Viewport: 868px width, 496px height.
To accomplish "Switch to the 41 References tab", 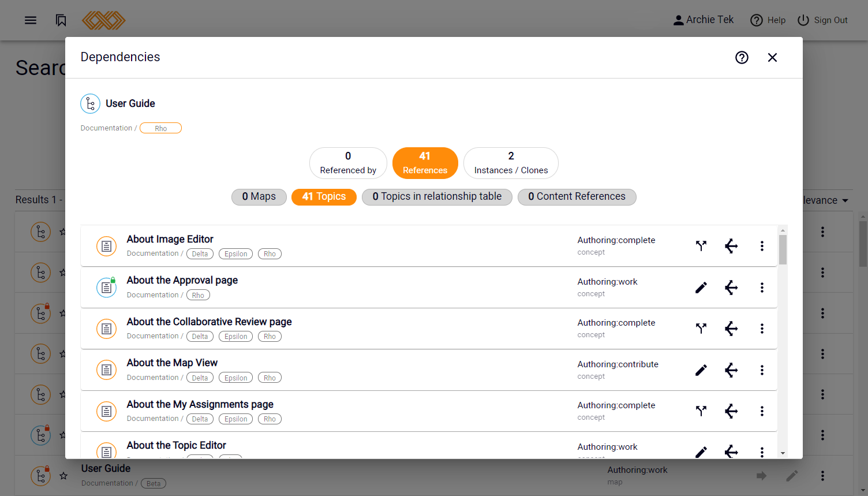I will [x=425, y=163].
